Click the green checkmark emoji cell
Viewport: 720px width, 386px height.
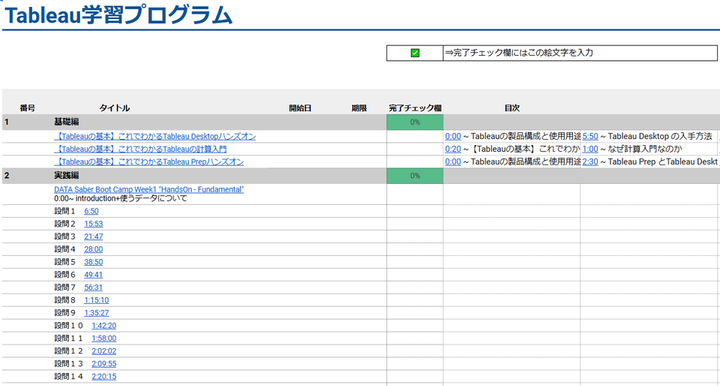tap(415, 53)
